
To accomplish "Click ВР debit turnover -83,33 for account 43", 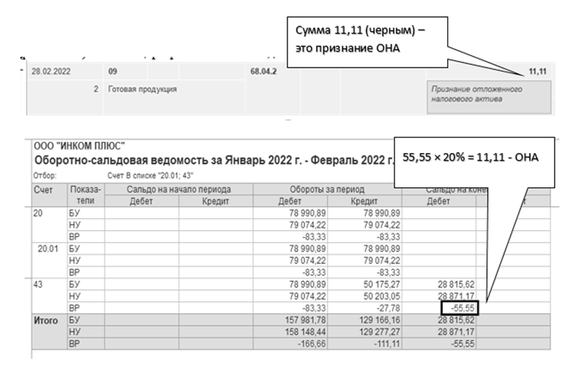I will click(314, 308).
